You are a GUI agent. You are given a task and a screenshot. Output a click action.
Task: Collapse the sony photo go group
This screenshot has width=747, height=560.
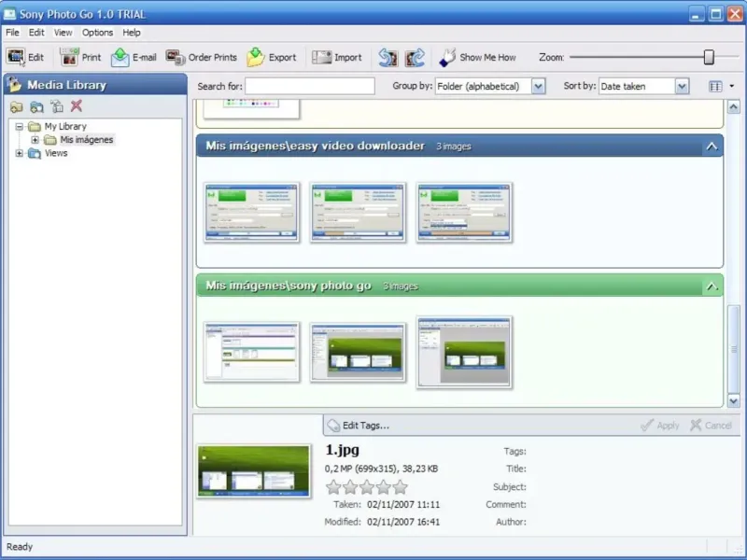pyautogui.click(x=712, y=287)
